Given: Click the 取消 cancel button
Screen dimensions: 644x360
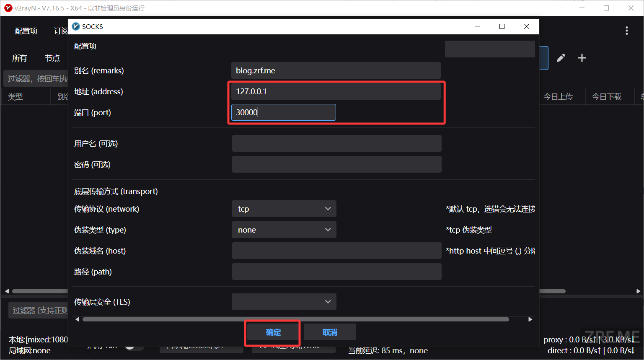Looking at the screenshot, I should tap(330, 332).
